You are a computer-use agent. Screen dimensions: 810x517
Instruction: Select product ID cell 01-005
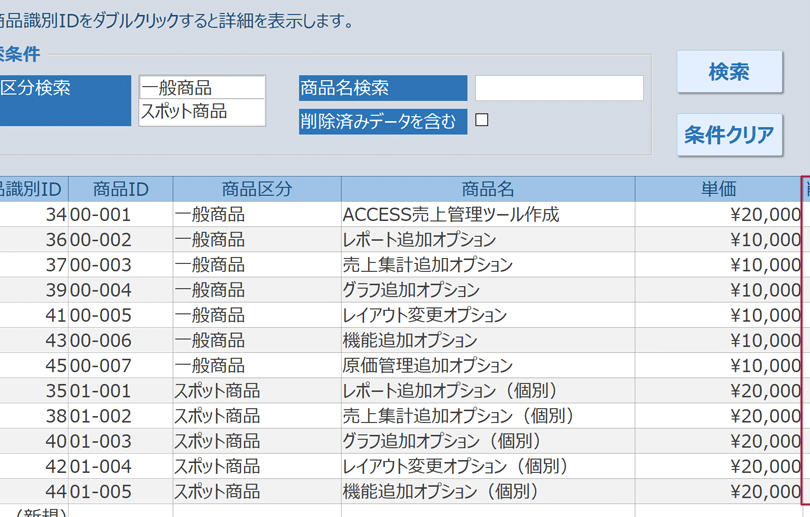[120, 491]
